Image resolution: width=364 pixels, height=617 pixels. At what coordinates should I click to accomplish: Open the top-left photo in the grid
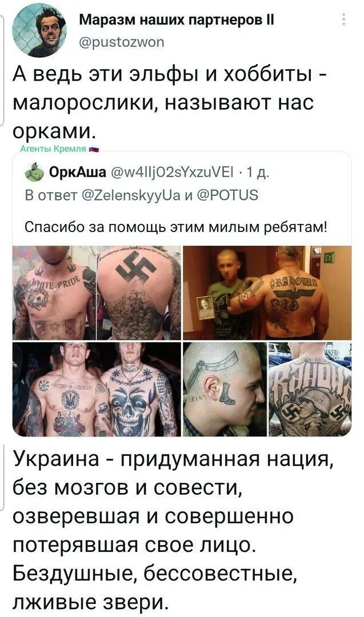97,293
